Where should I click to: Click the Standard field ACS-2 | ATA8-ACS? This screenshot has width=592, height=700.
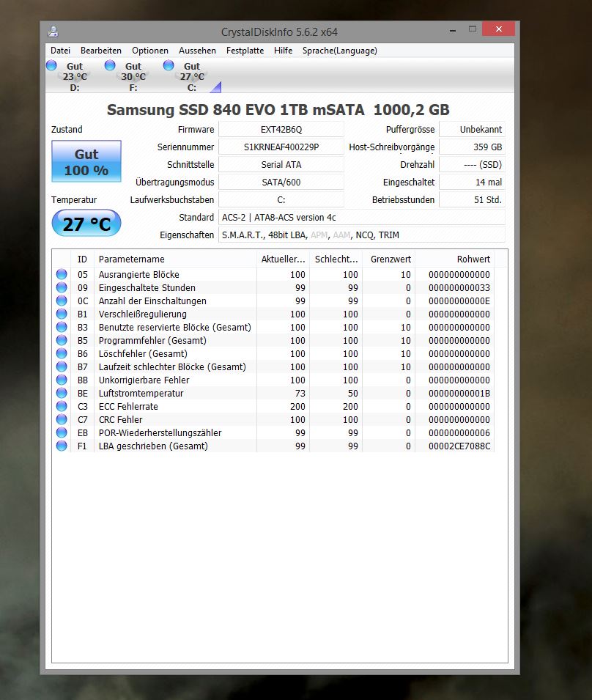(362, 218)
